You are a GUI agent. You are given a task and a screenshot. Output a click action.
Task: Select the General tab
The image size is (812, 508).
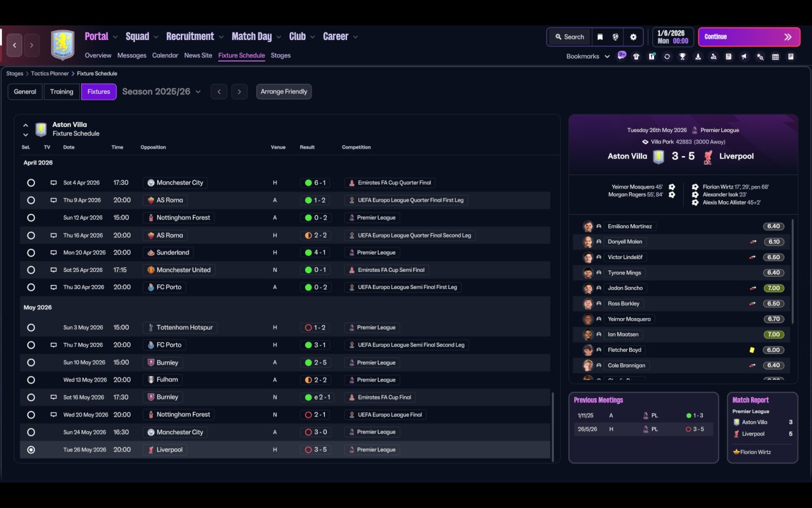click(x=25, y=91)
